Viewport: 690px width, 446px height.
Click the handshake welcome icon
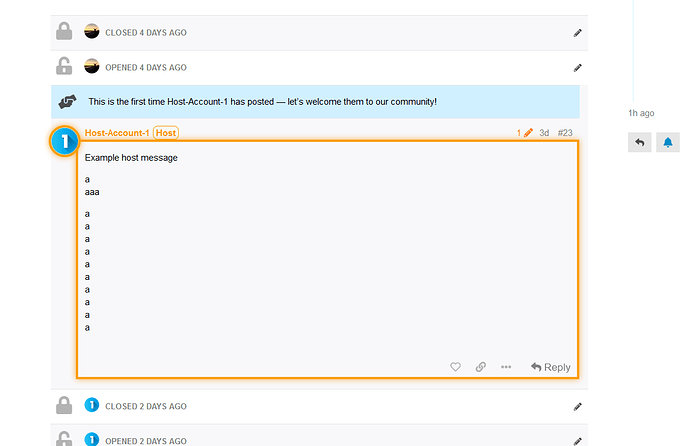click(67, 102)
